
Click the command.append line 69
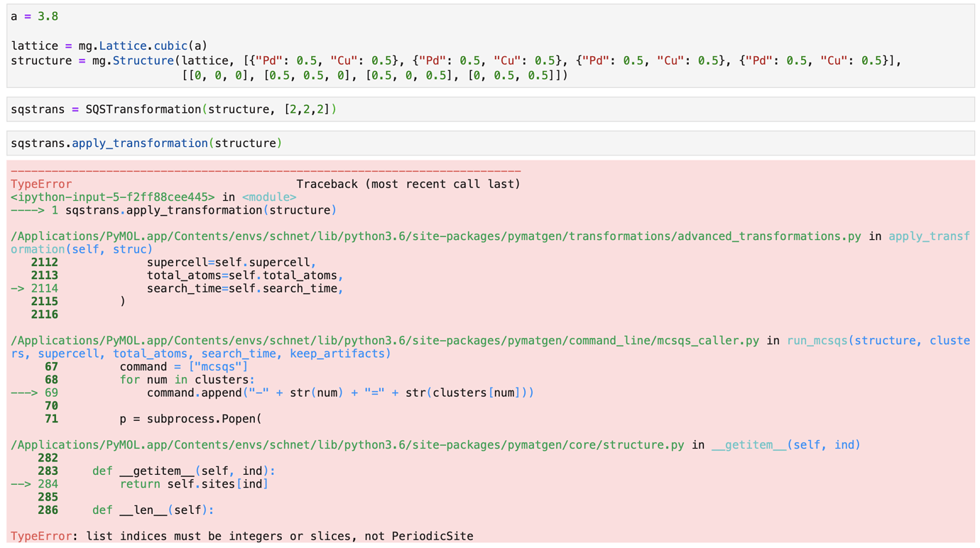pyautogui.click(x=339, y=393)
